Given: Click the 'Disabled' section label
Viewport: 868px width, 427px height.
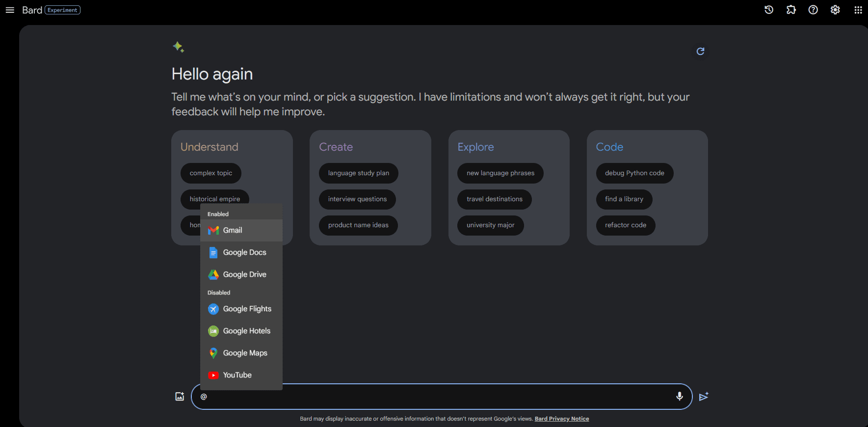Looking at the screenshot, I should coord(219,293).
